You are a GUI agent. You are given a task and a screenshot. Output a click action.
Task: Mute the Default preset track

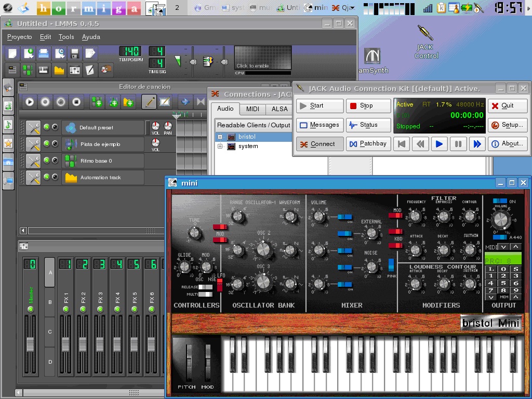(x=46, y=127)
